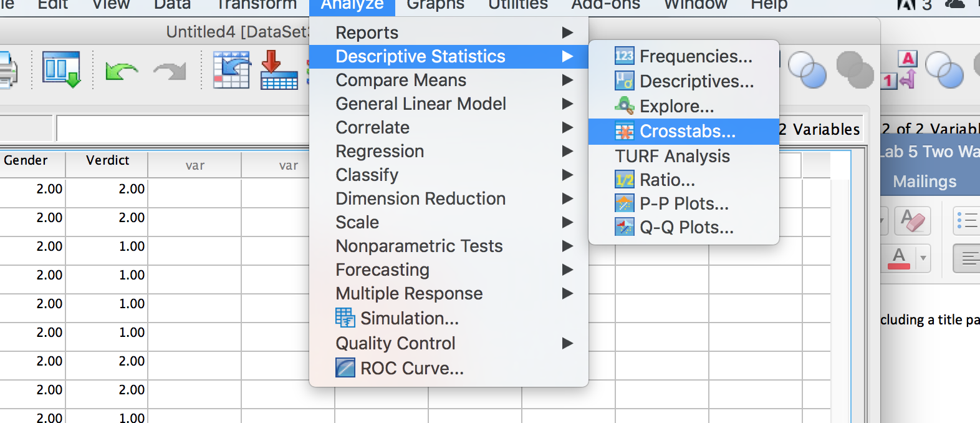The image size is (980, 423).
Task: Click the red A value labels toolbar icon
Action: pyautogui.click(x=900, y=69)
